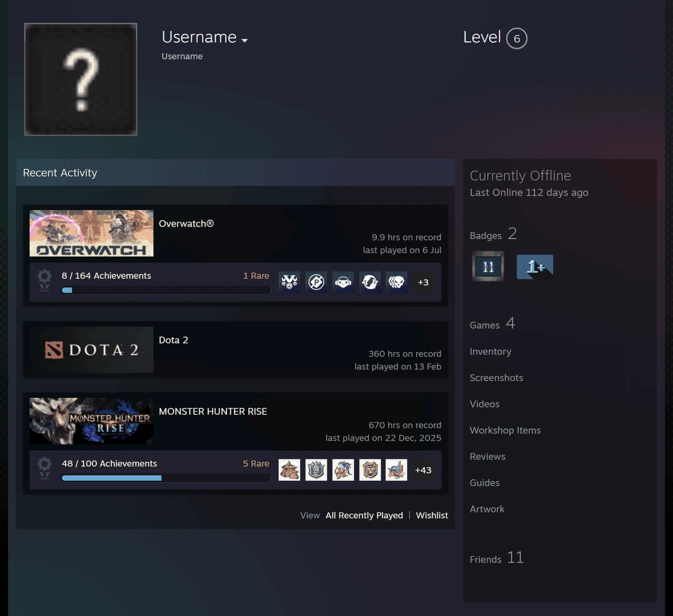Click the Overwatch skull achievement icon
This screenshot has width=673, height=616.
(396, 282)
